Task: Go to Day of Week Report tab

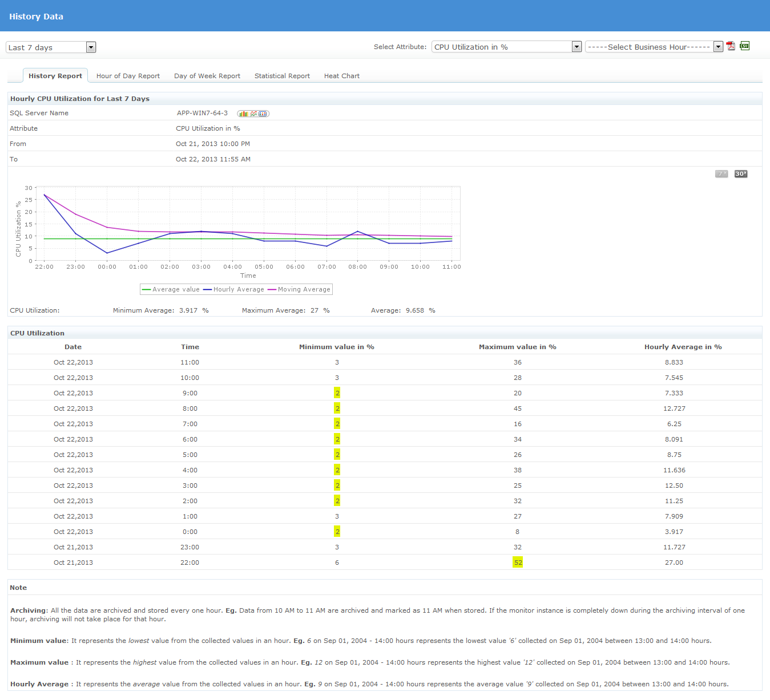Action: 207,76
